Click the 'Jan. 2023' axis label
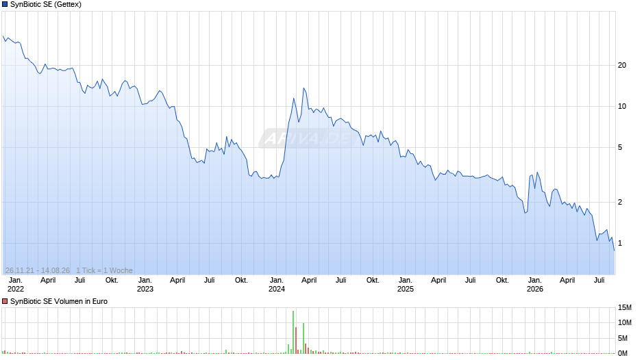Screen dimensions: 644x360 click(x=145, y=285)
